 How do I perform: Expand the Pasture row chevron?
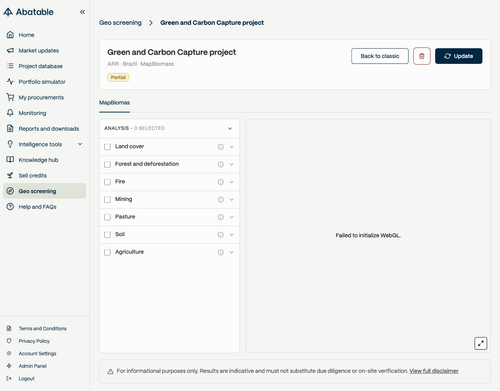[232, 217]
